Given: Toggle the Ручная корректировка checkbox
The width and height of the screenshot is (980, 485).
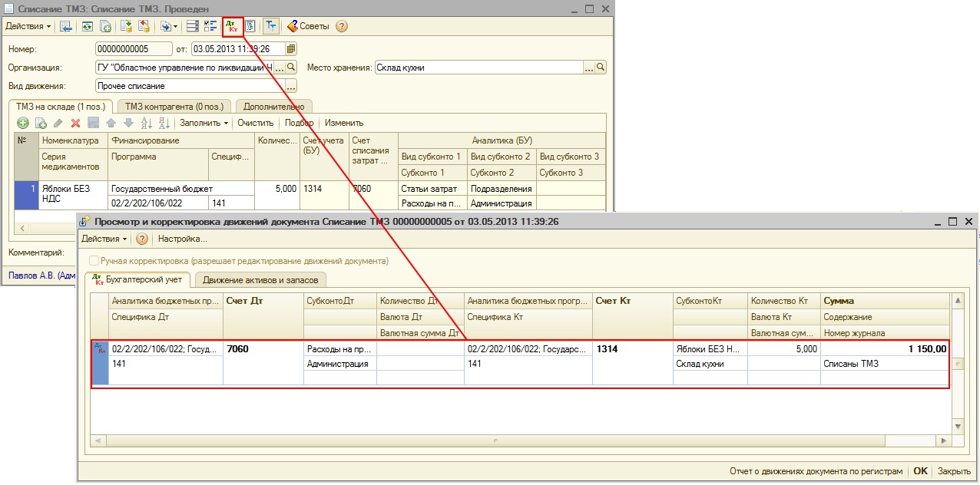Looking at the screenshot, I should 94,261.
